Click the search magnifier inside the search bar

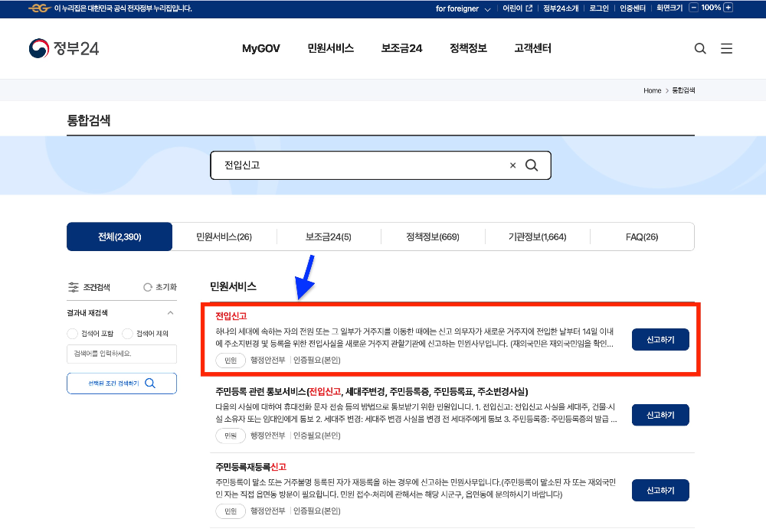pyautogui.click(x=532, y=165)
